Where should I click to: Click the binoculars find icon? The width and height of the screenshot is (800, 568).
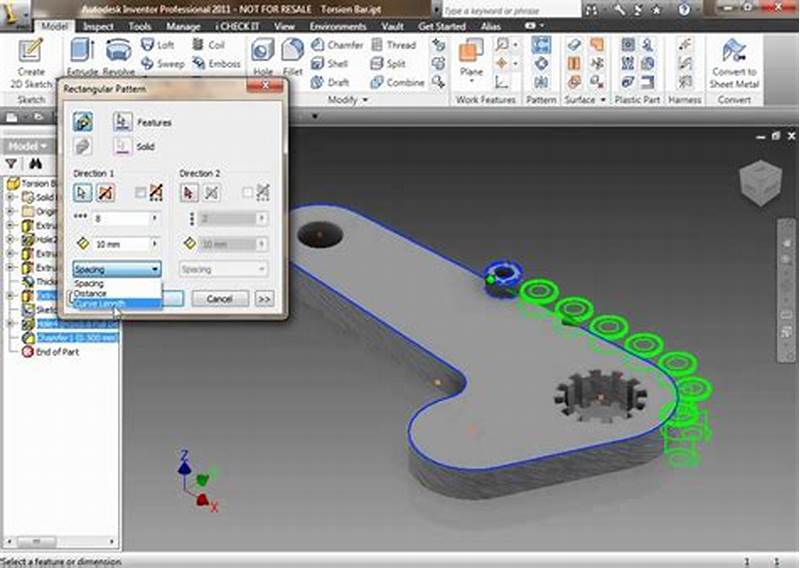coord(35,164)
